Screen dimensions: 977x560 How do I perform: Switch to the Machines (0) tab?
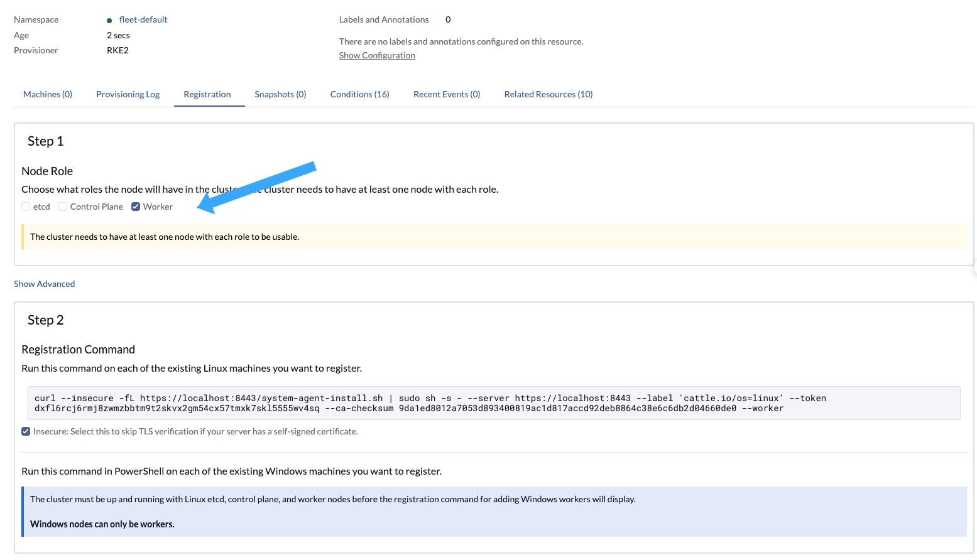point(47,94)
